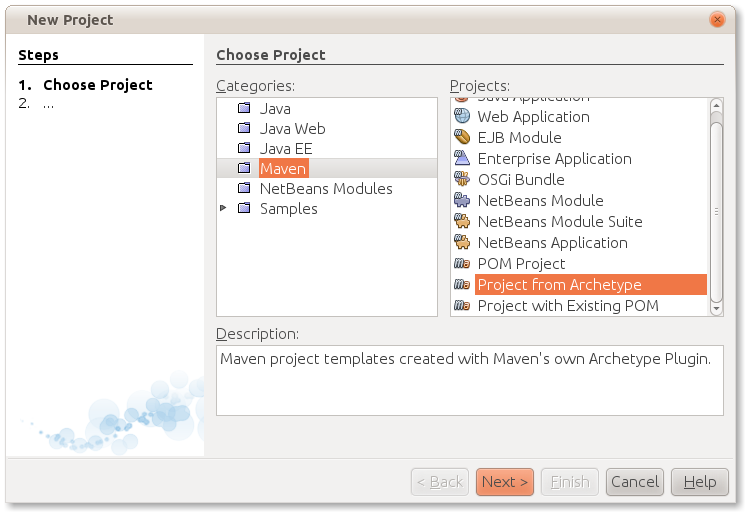Choose POM Project project type
Image resolution: width=745 pixels, height=512 pixels.
click(x=521, y=263)
